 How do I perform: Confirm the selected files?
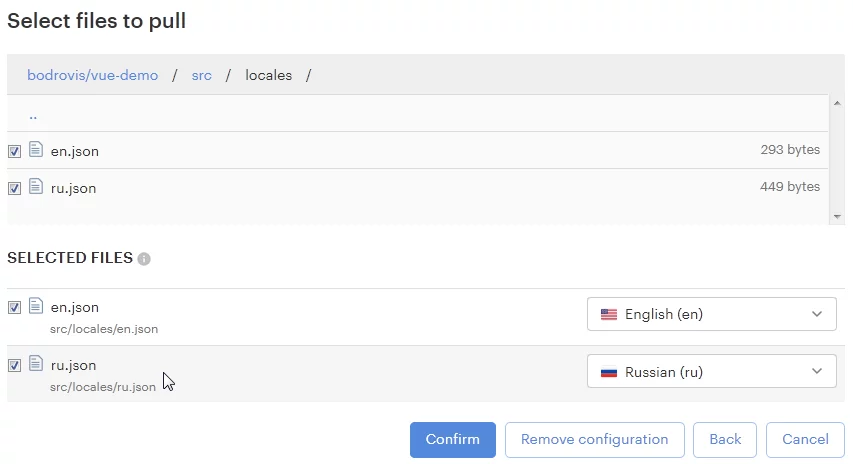(x=453, y=440)
